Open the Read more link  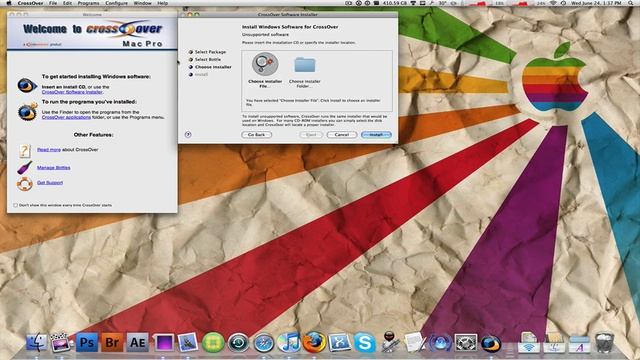pyautogui.click(x=49, y=150)
